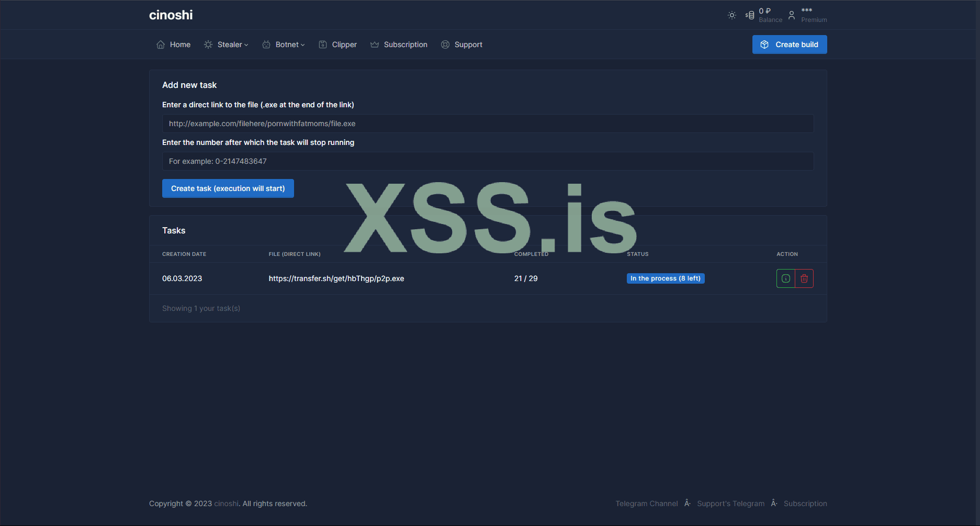The width and height of the screenshot is (980, 526).
Task: Focus the task stop number input
Action: (488, 161)
